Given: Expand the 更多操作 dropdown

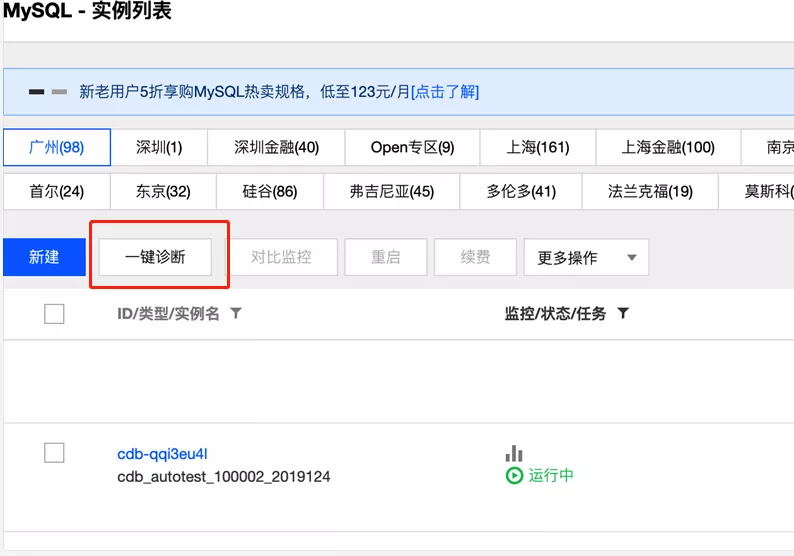Looking at the screenshot, I should (x=586, y=257).
